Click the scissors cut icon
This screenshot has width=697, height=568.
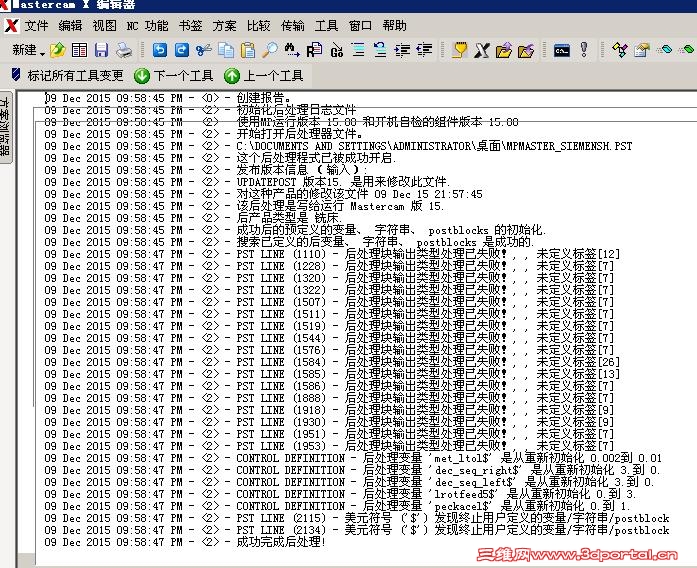click(204, 50)
